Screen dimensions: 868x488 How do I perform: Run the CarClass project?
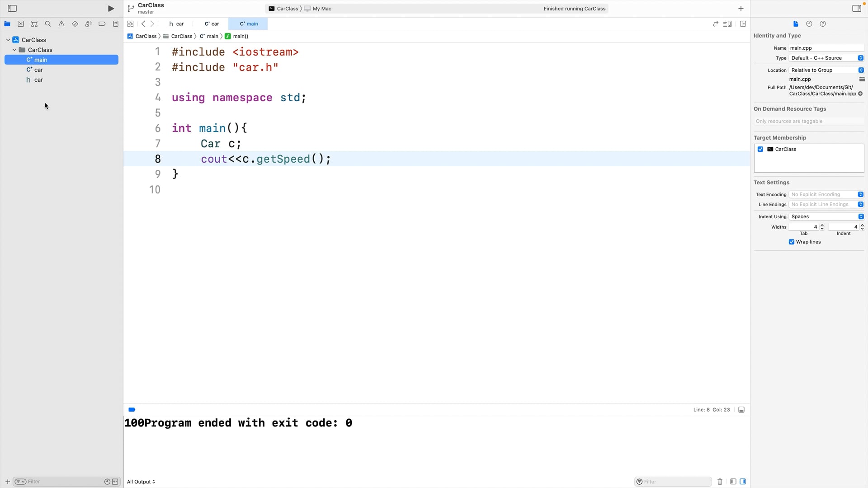tap(111, 9)
